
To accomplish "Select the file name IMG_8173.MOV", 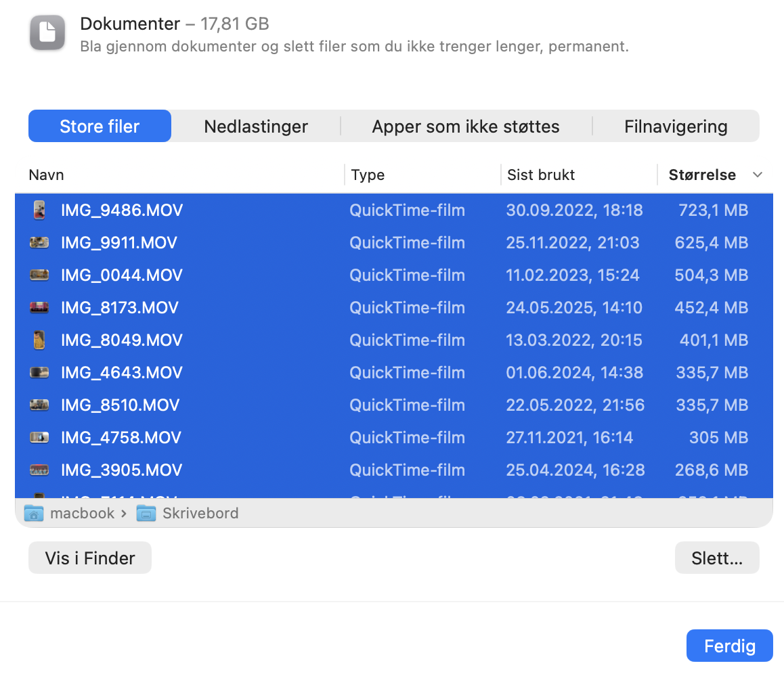I will click(120, 308).
